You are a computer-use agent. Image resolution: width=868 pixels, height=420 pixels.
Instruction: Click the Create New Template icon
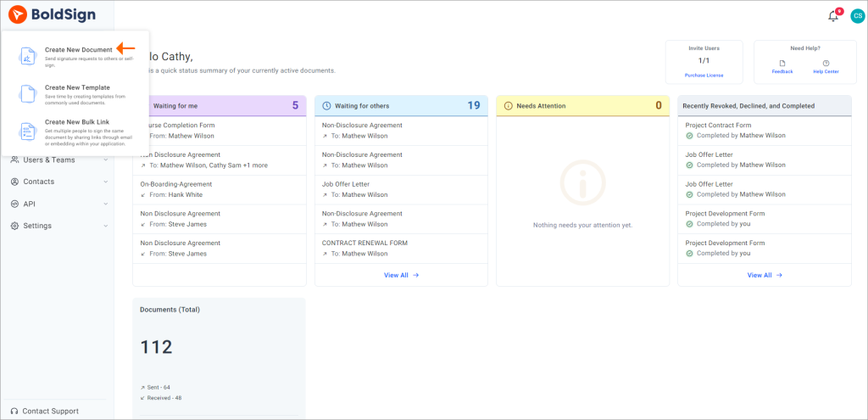(x=29, y=93)
